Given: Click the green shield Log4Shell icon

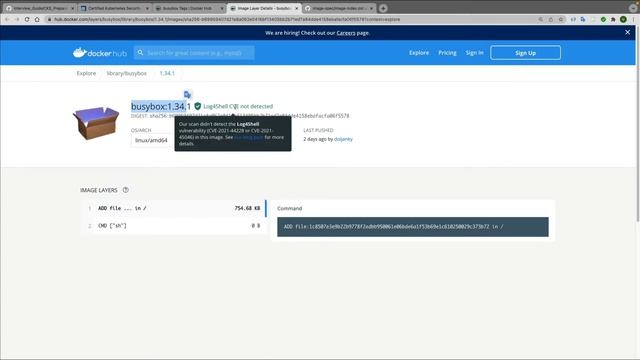Looking at the screenshot, I should [x=198, y=106].
